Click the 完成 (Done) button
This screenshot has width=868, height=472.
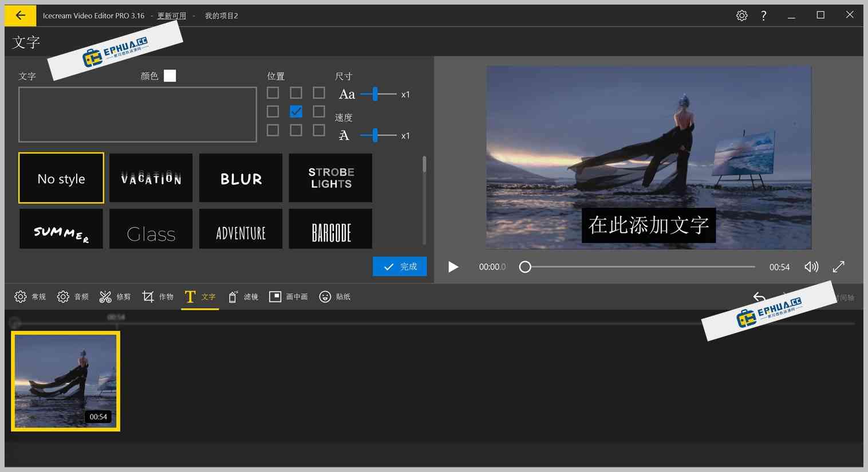[x=400, y=266]
